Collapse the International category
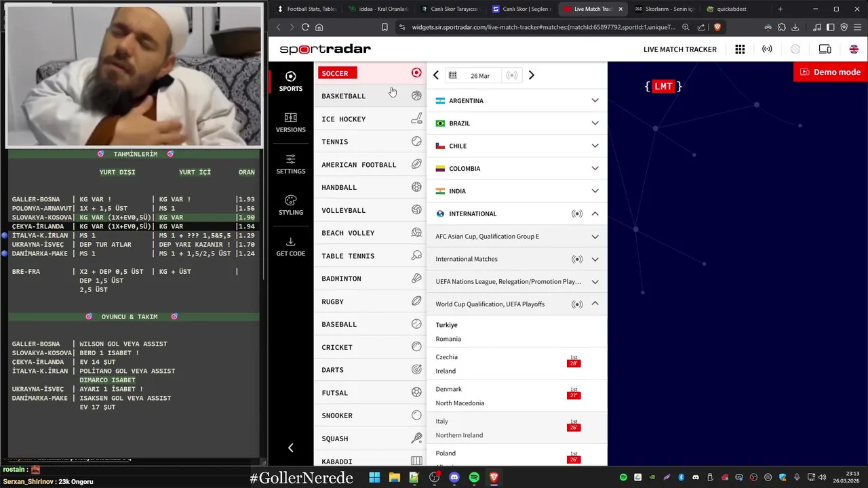The width and height of the screenshot is (868, 488). pyautogui.click(x=595, y=213)
